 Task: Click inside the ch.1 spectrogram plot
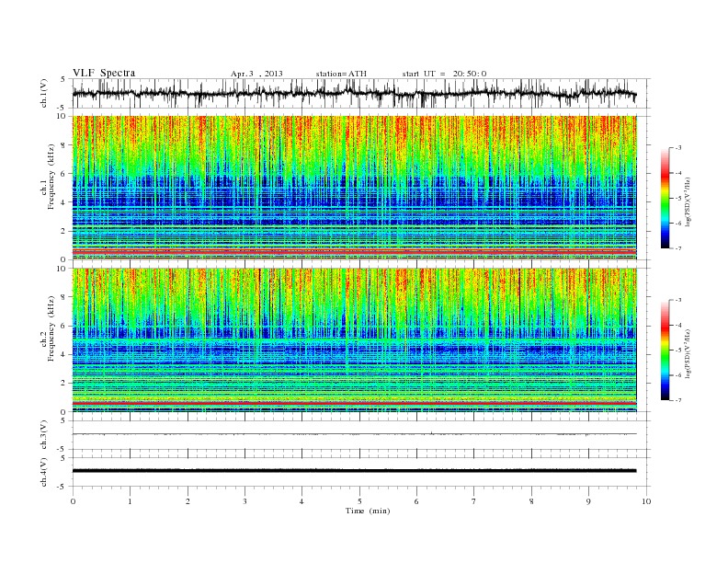[355, 188]
